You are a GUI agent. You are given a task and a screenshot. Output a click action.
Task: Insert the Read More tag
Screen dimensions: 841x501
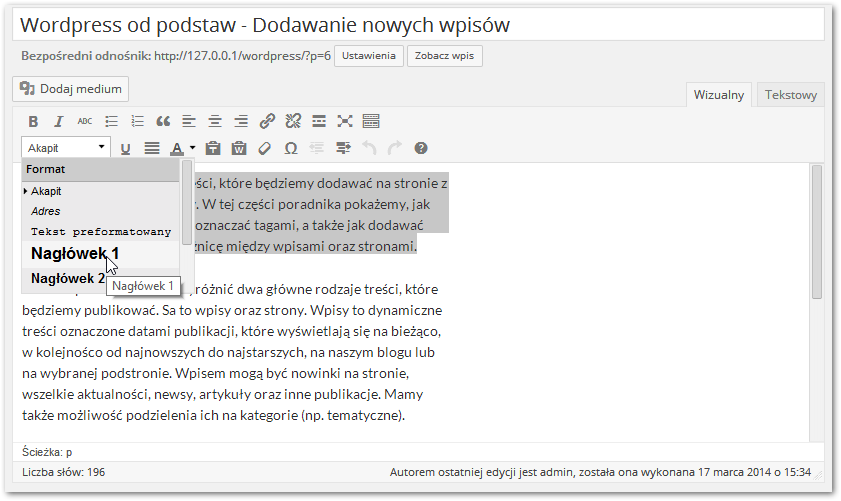(319, 122)
